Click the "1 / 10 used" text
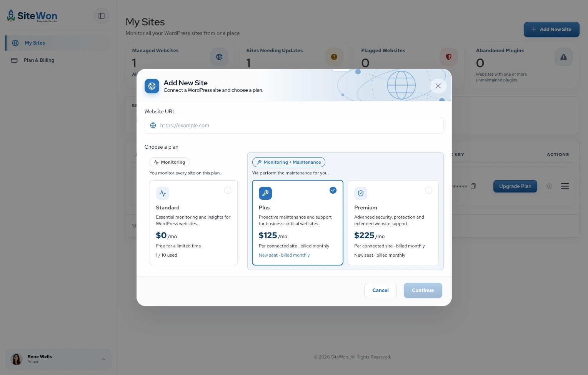588x375 pixels. [167, 255]
